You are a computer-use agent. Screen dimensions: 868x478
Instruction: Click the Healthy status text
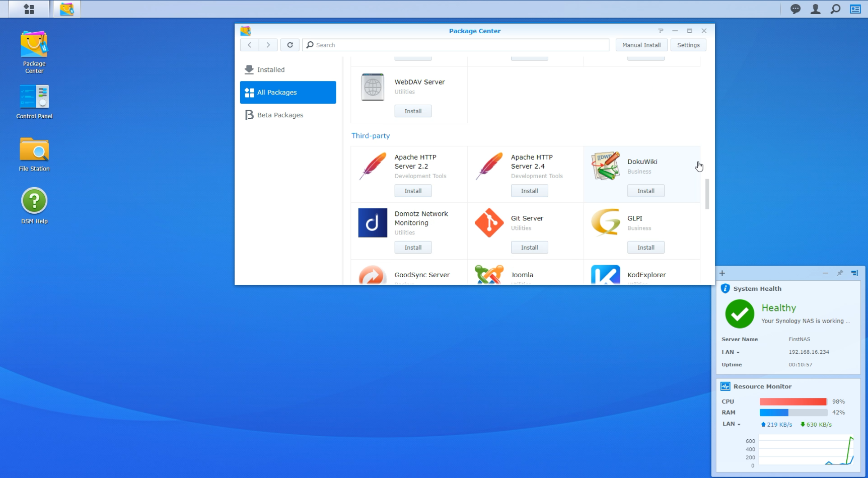pos(779,308)
